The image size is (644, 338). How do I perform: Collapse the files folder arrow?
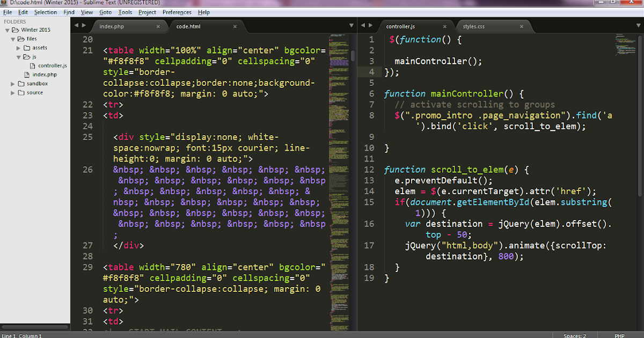pyautogui.click(x=13, y=39)
